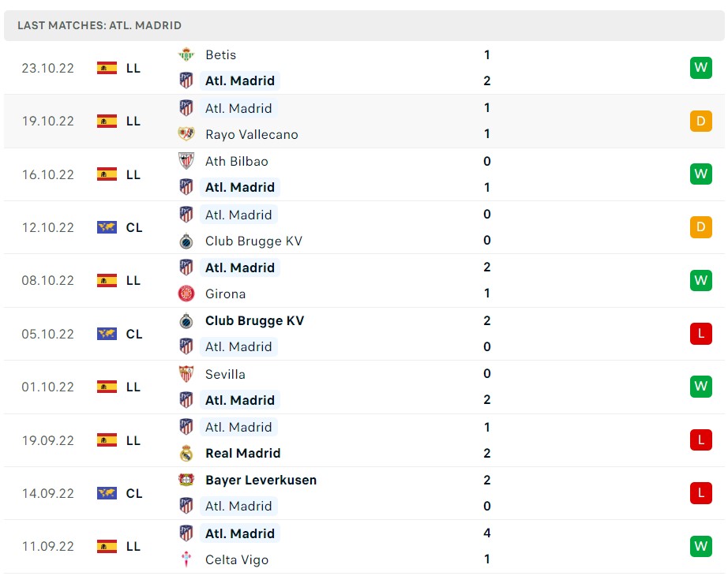Click the Ath Bilbao club crest
Screen dimensions: 728x576
[x=186, y=161]
